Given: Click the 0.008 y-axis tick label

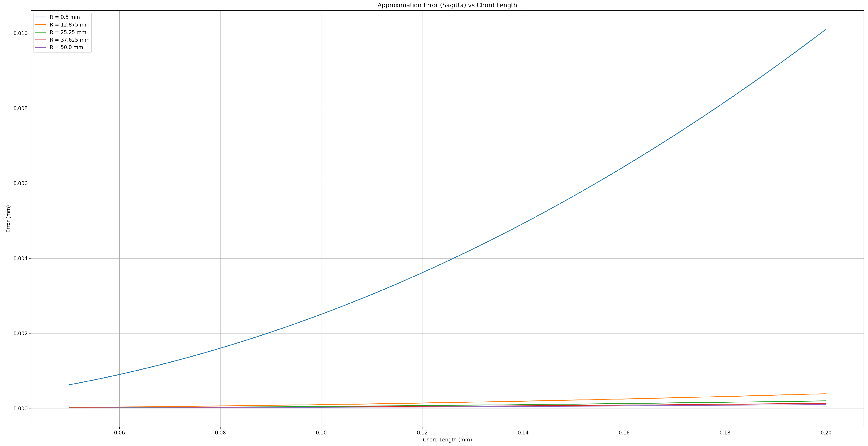Looking at the screenshot, I should 20,108.
